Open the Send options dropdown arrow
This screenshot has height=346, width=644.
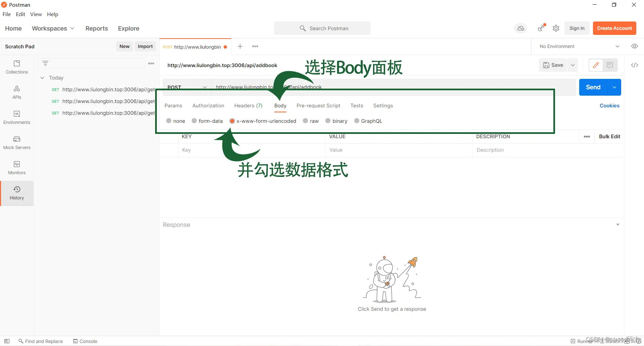click(x=614, y=87)
